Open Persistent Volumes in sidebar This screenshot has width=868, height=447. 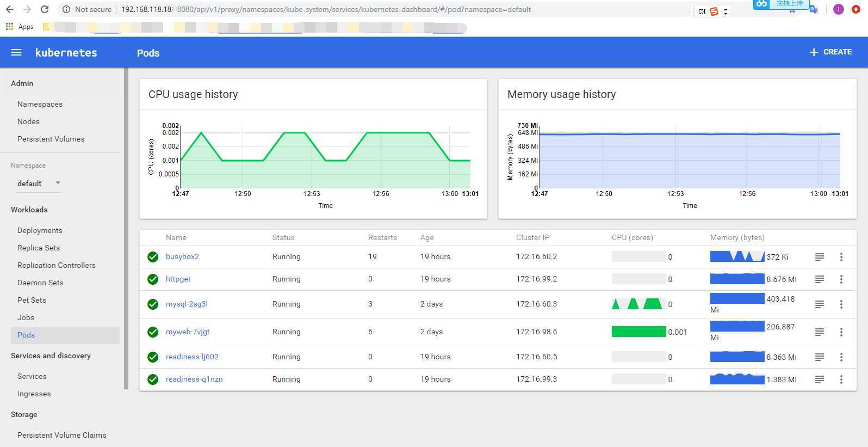pos(51,139)
